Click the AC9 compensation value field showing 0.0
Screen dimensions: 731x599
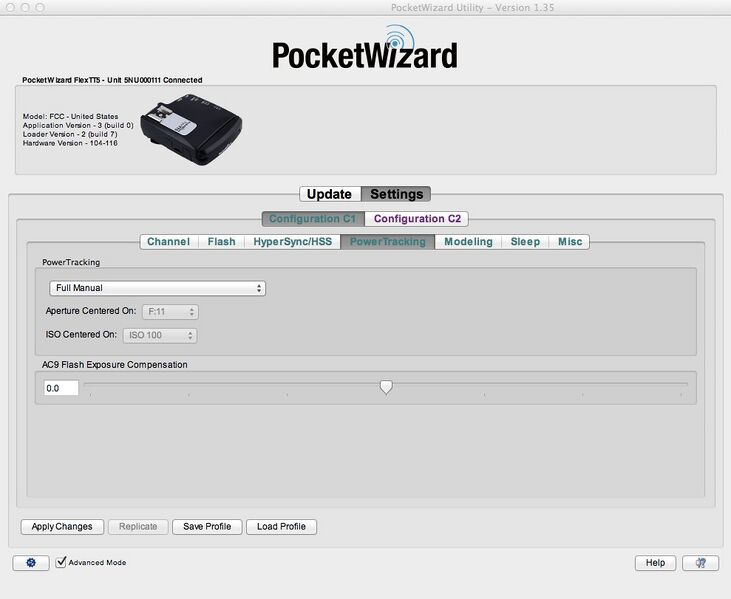click(x=61, y=388)
